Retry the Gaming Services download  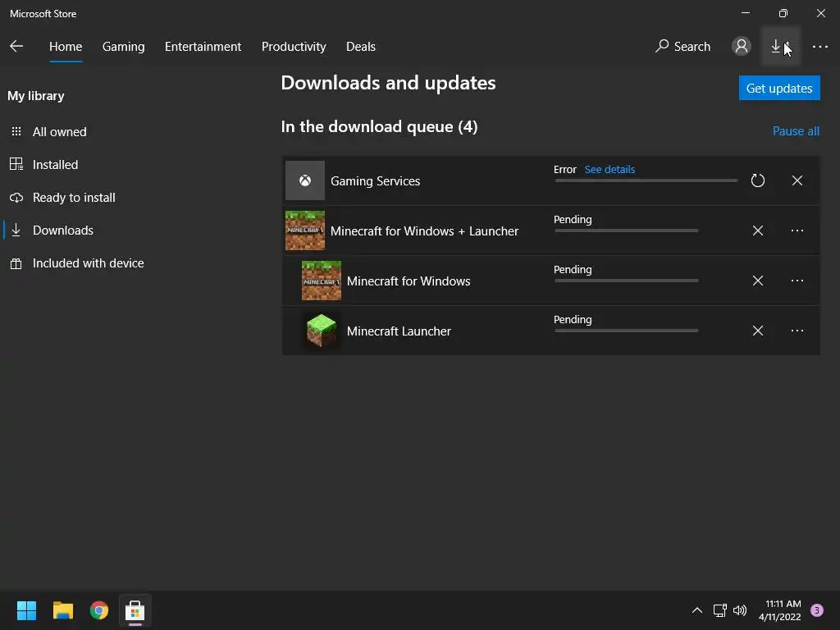pos(757,180)
